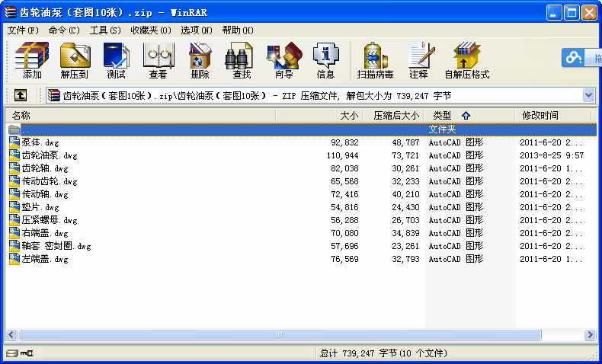Select the 传动齿轮.dwg file icon
This screenshot has width=602, height=364.
click(x=14, y=181)
